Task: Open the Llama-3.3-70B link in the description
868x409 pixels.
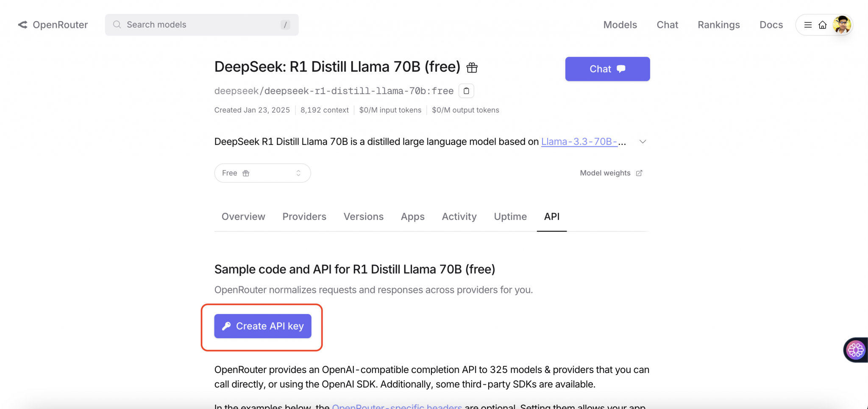Action: [x=580, y=142]
